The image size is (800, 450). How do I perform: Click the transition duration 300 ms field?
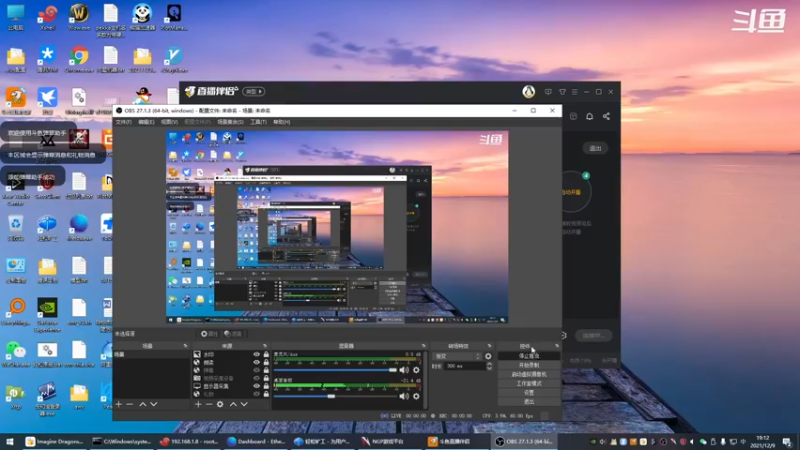[x=465, y=366]
